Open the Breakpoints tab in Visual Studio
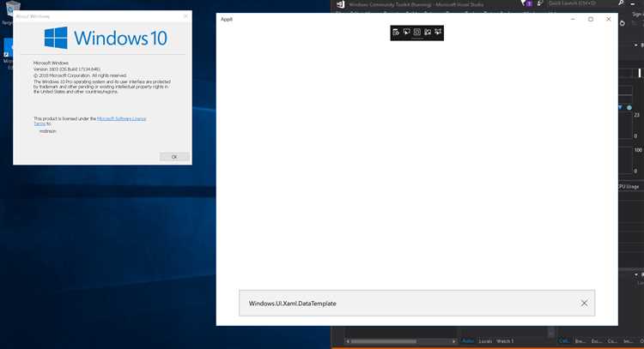644x349 pixels. coord(580,341)
